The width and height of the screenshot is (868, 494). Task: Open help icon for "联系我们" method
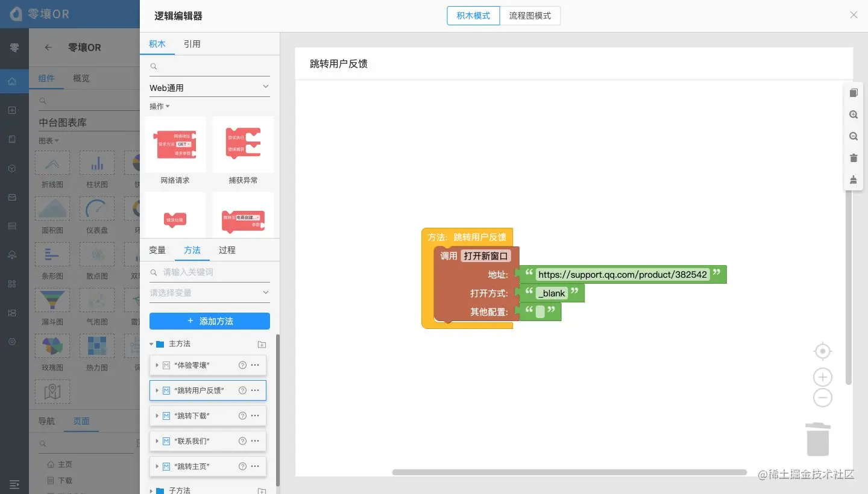pyautogui.click(x=242, y=441)
